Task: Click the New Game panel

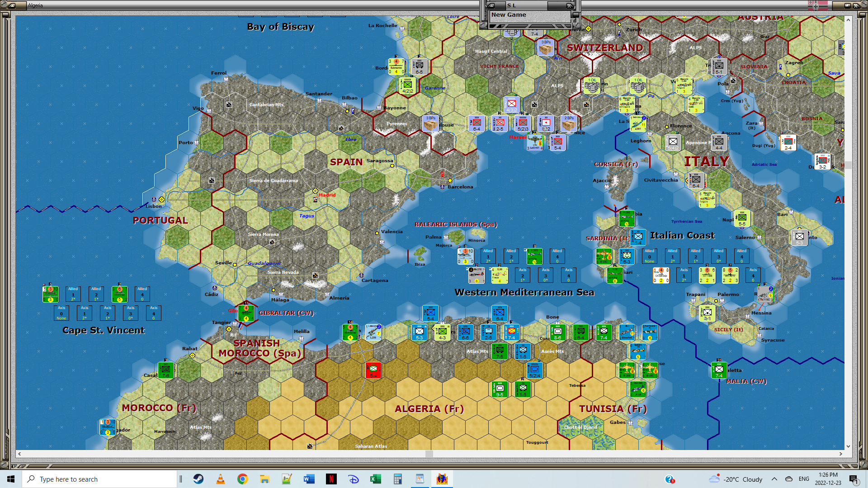Action: 530,15
